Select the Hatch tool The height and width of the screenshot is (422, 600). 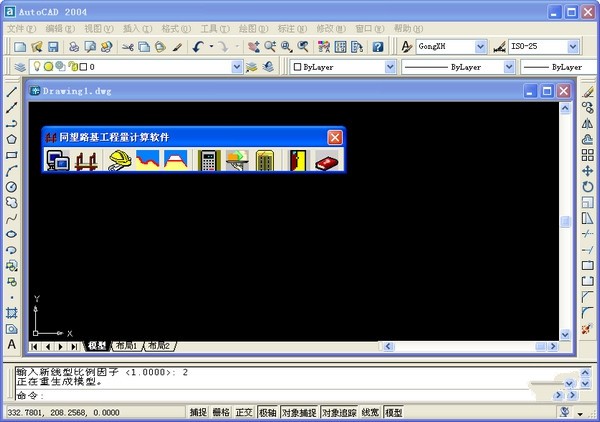click(x=11, y=313)
